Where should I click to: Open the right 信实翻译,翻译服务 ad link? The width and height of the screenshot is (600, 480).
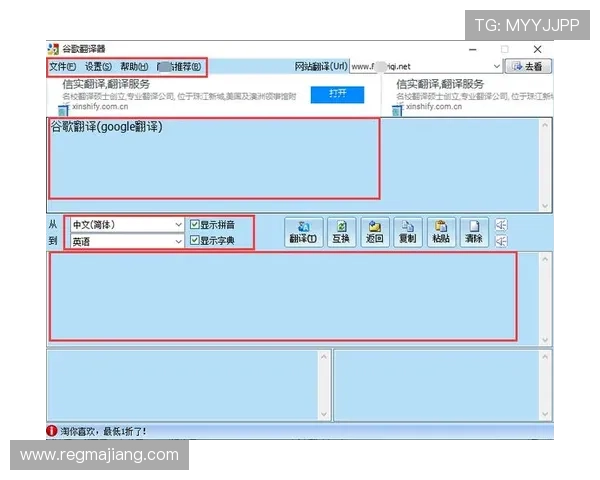pyautogui.click(x=440, y=84)
